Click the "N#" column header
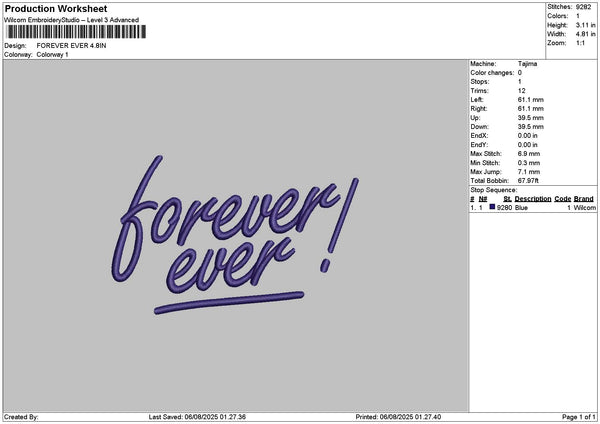600x424 pixels. (x=483, y=199)
